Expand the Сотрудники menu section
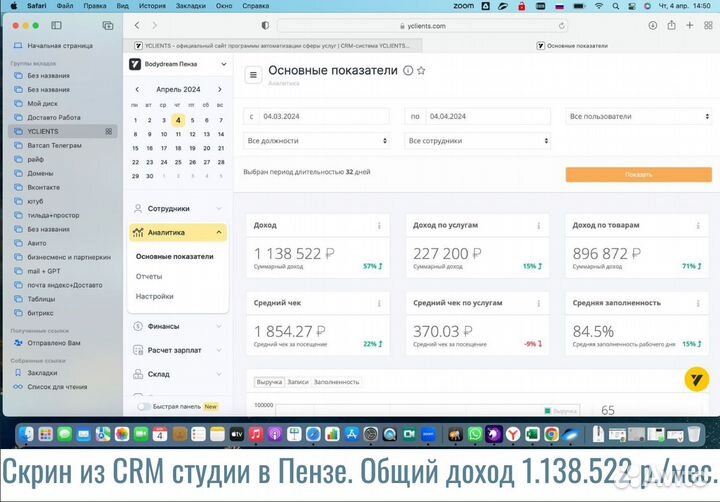Screen dimensions: 720x502 (178, 209)
